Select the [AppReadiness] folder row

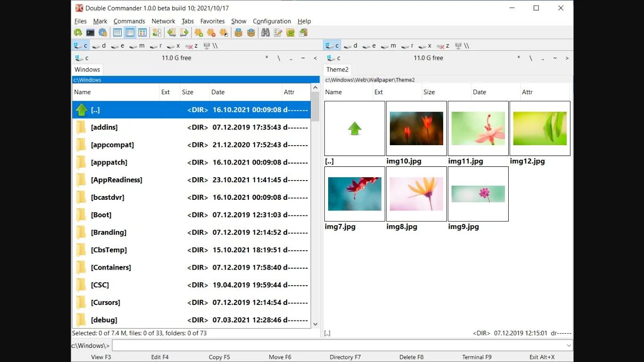pos(191,180)
